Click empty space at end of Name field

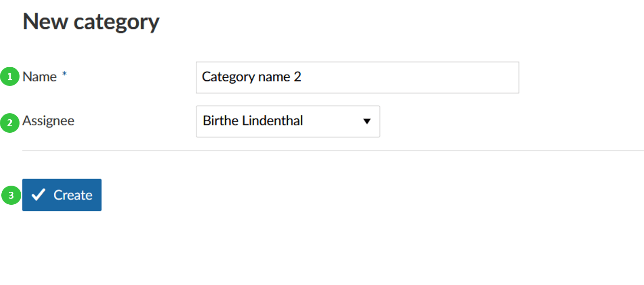click(434, 77)
